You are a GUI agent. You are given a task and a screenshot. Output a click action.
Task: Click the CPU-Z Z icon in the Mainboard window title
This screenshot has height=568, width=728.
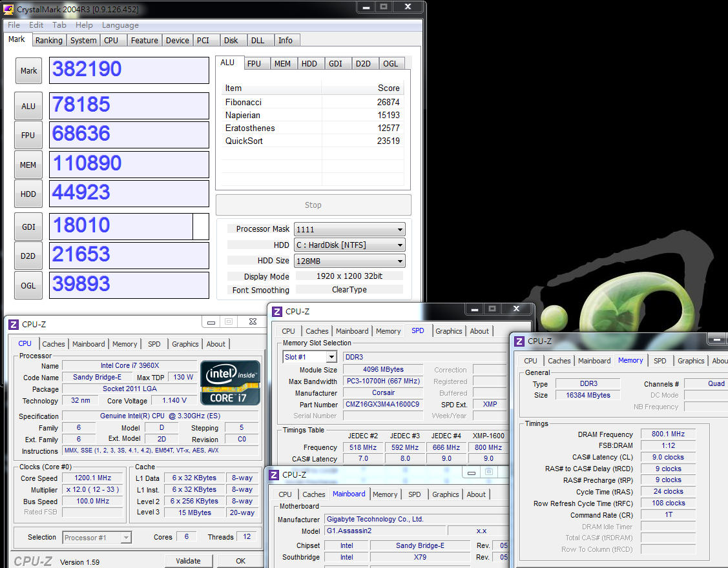pyautogui.click(x=274, y=474)
